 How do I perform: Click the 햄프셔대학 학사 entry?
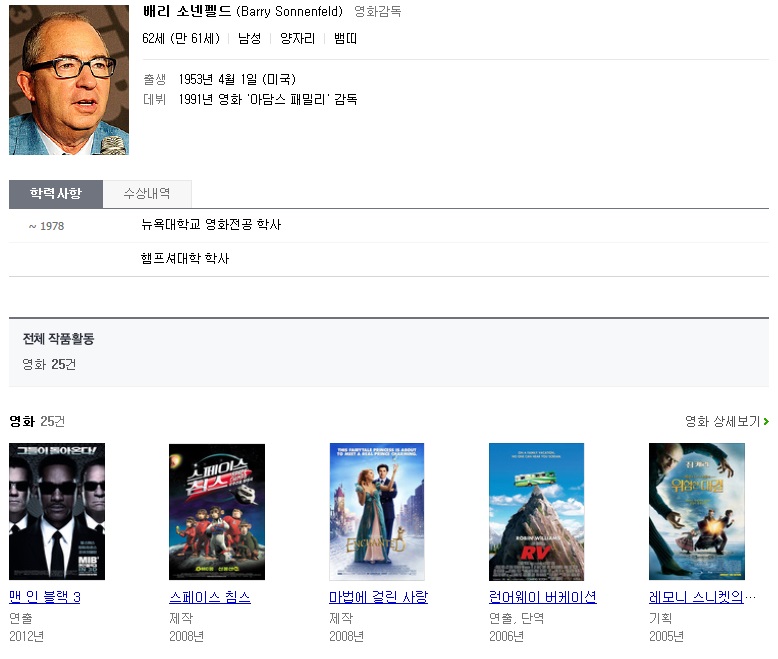pyautogui.click(x=185, y=259)
